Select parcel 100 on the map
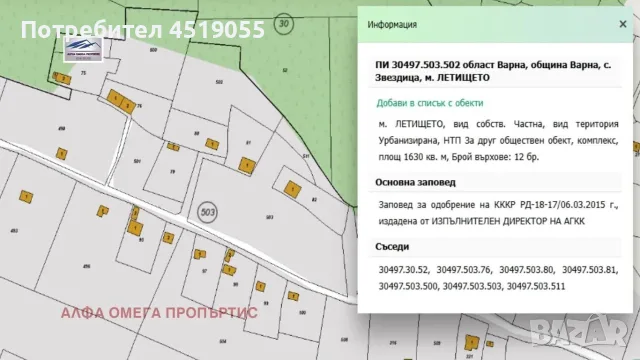Image resolution: width=640 pixels, height=360 pixels. pos(302,313)
